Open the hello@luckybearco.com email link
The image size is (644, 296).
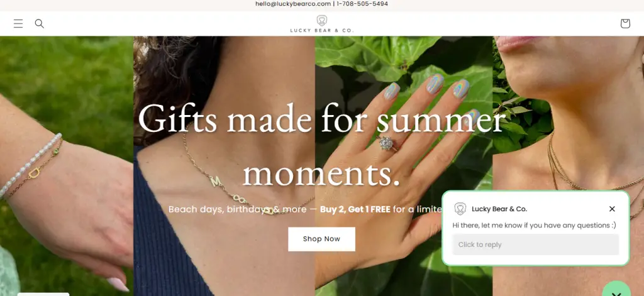pos(293,4)
